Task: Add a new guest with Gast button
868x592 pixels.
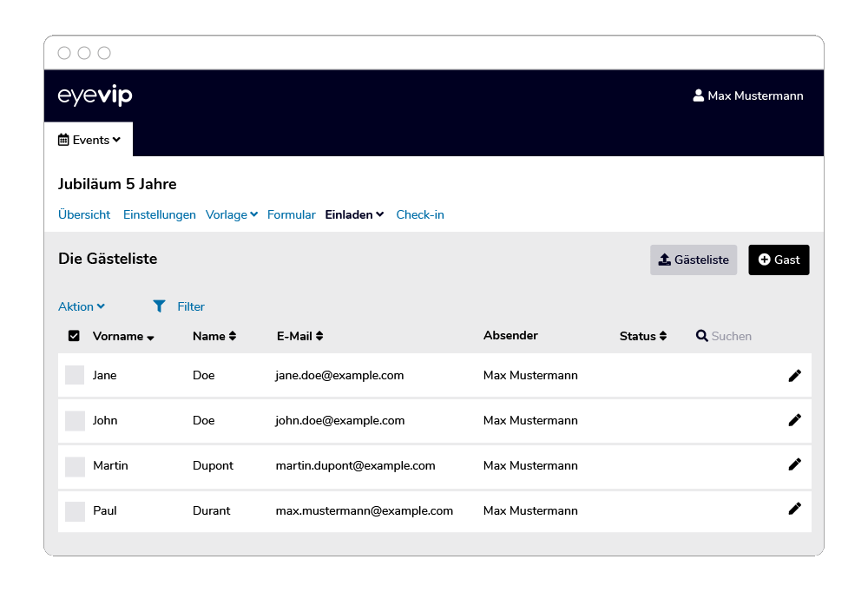Action: [779, 260]
